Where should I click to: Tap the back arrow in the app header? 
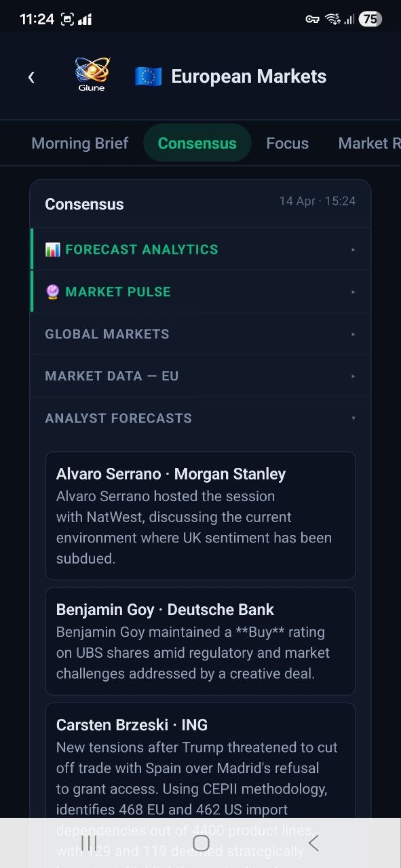coord(31,77)
